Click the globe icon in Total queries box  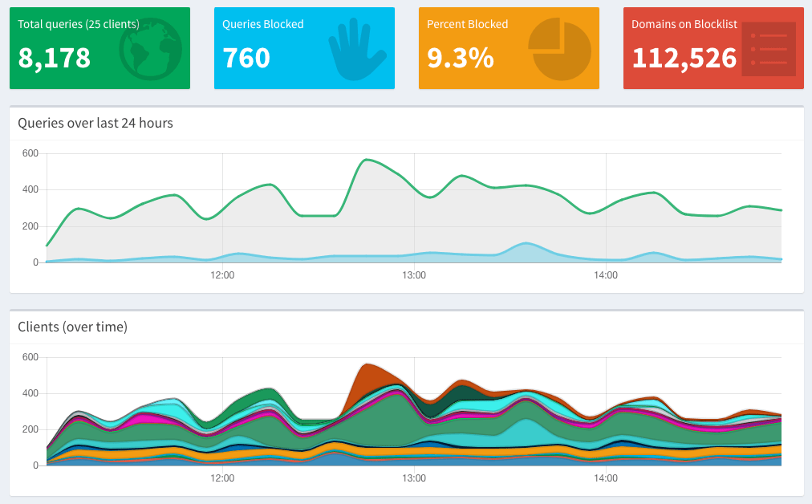point(150,50)
